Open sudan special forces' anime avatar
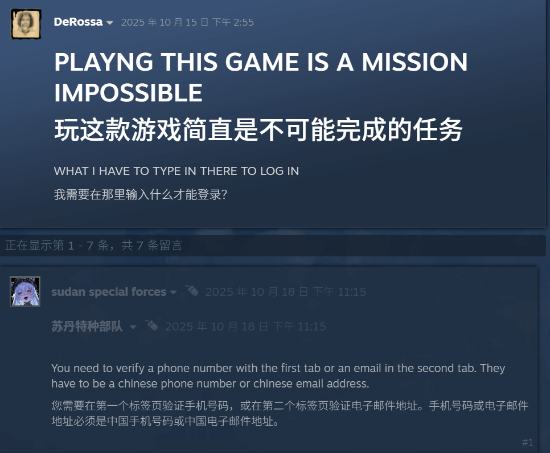 click(x=25, y=292)
